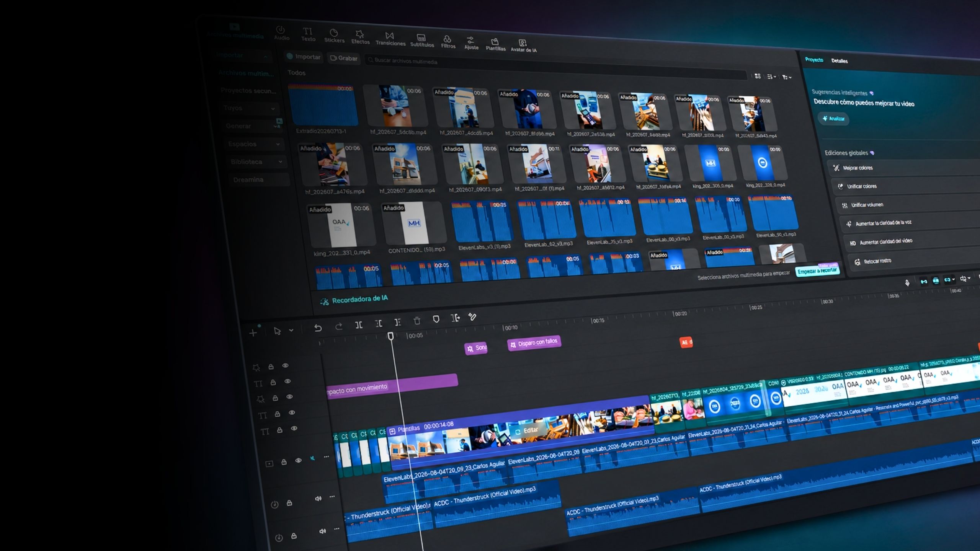This screenshot has width=980, height=551.
Task: Select the hf_202607_d1ddd.mp4 building thumbnail
Action: (406, 164)
